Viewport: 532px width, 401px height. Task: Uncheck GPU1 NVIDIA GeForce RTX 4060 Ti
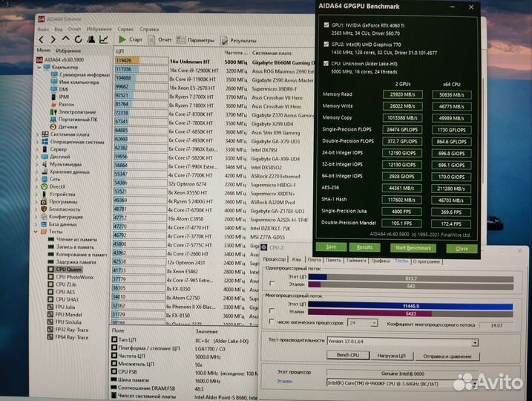tap(326, 25)
